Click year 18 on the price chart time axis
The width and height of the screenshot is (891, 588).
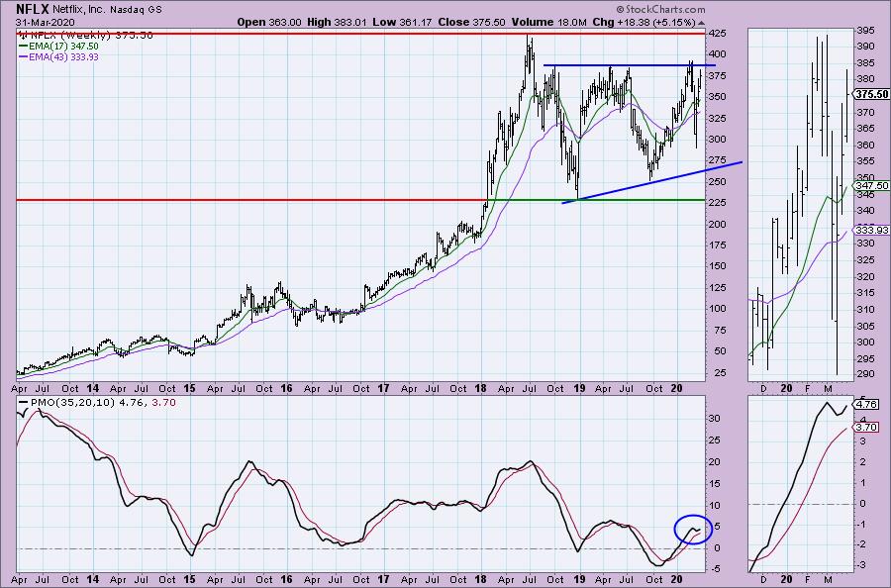(480, 389)
